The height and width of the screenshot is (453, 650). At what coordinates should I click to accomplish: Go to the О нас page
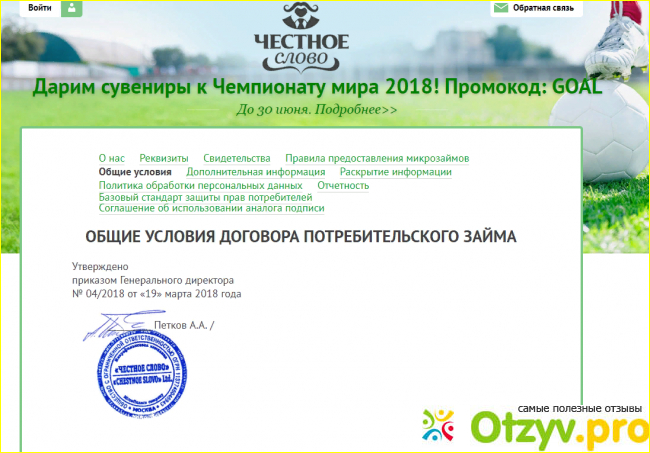coord(111,158)
